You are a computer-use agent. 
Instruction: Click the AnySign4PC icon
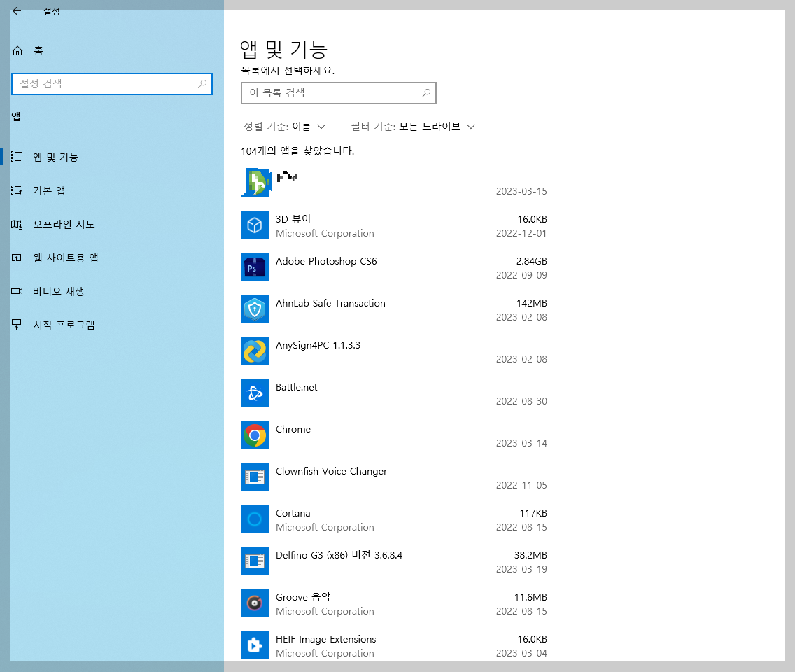[x=255, y=351]
